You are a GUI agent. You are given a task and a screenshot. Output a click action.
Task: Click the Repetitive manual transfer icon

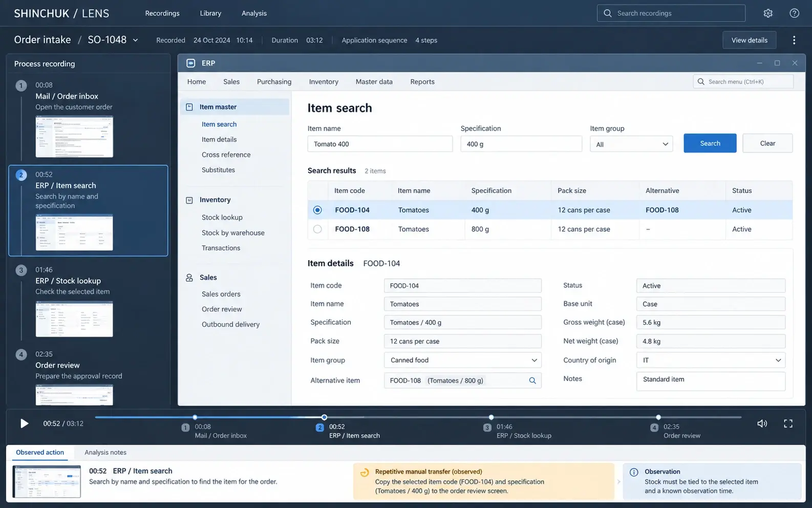365,473
